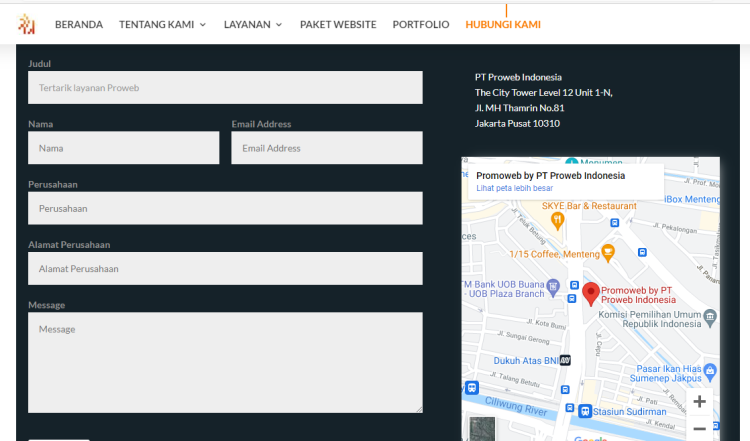Open the Lihat peta lebih besar link
The height and width of the screenshot is (441, 750).
(x=514, y=188)
